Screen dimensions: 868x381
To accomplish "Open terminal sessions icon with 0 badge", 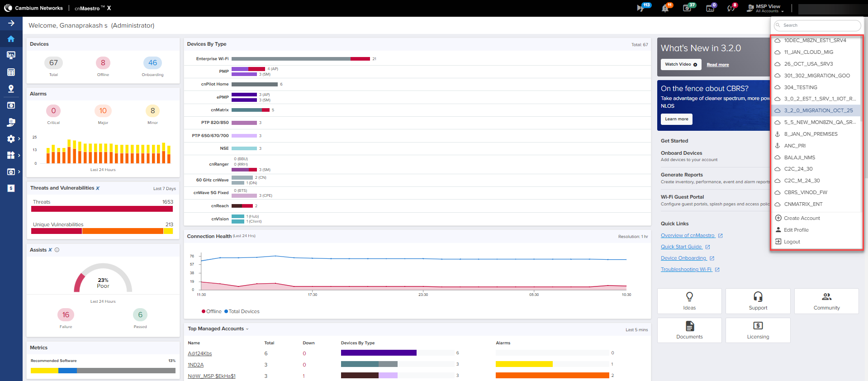I will 710,8.
